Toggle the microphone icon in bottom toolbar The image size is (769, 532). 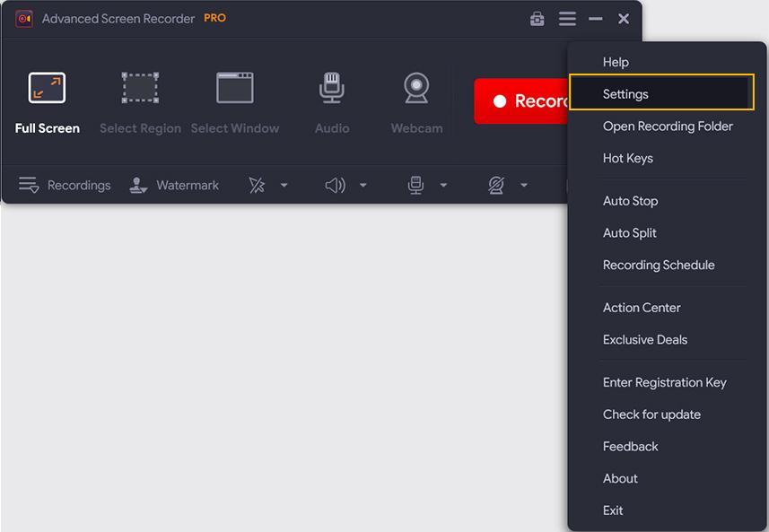(x=415, y=186)
